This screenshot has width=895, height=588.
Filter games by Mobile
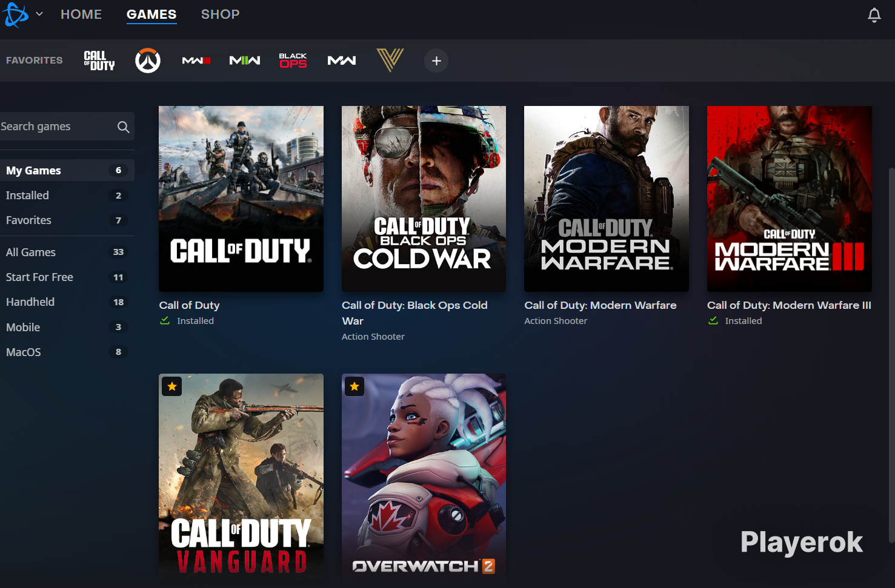click(x=67, y=327)
